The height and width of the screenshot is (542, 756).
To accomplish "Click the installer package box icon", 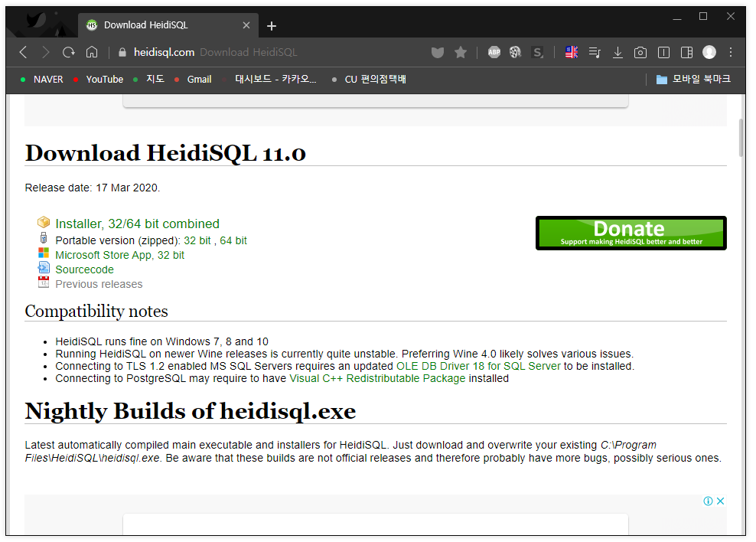I will [44, 222].
